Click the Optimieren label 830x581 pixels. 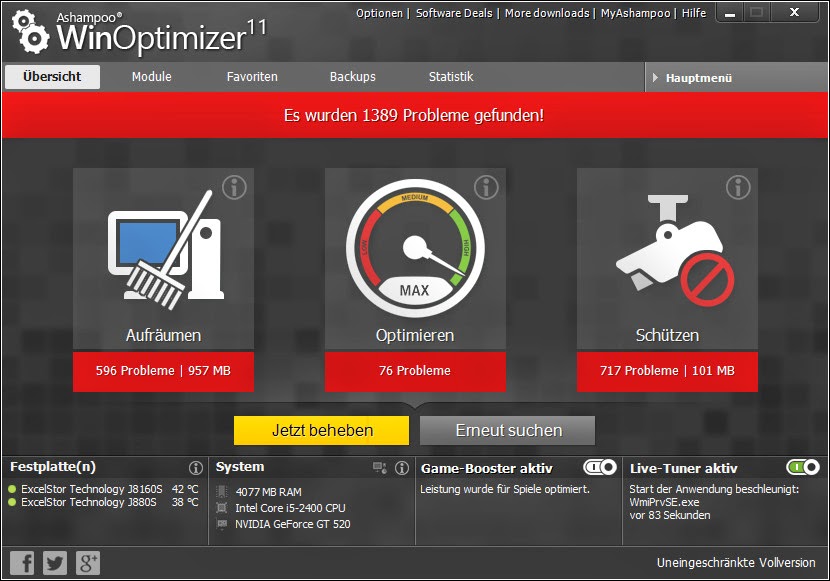(x=415, y=335)
